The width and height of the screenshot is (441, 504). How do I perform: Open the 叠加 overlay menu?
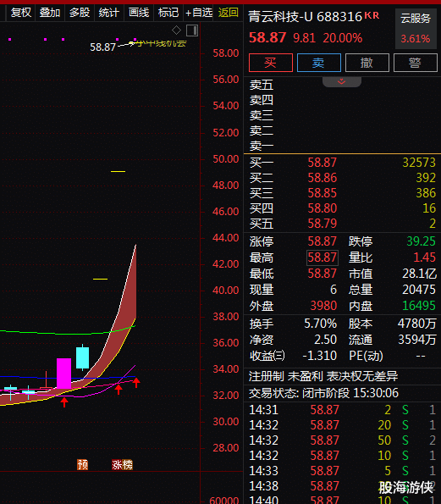coord(50,13)
